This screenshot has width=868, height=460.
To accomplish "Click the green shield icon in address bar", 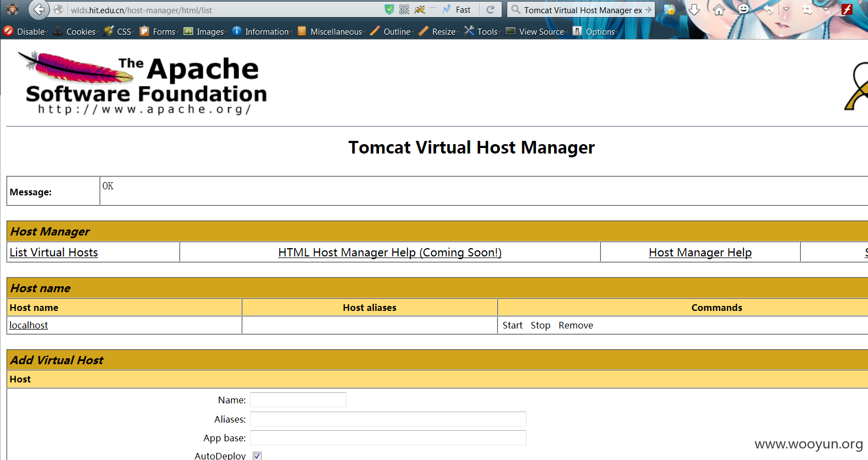I will pos(389,9).
